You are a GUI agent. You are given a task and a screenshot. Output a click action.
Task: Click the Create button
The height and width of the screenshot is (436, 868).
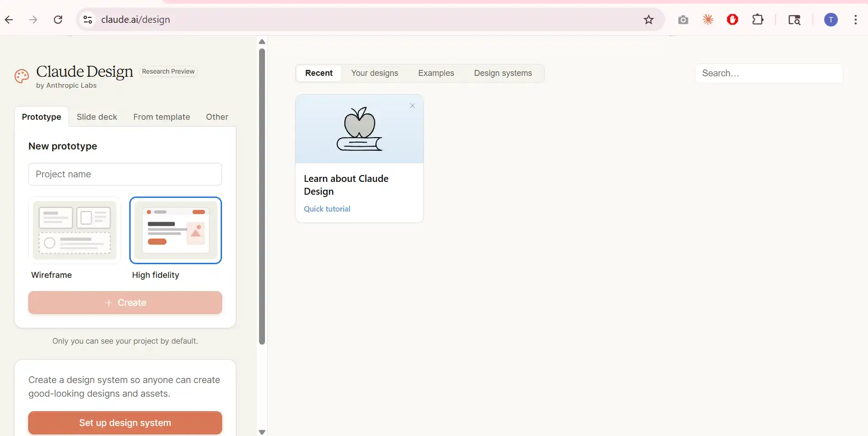(125, 303)
